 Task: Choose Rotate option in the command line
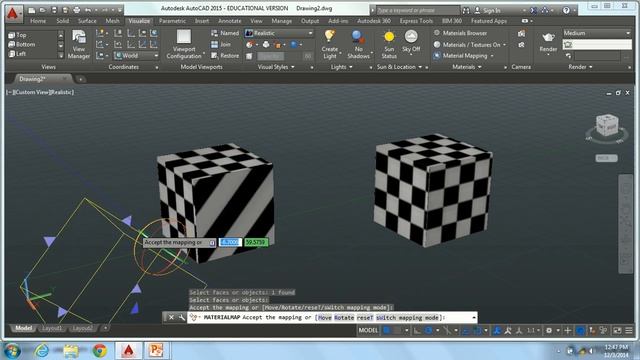344,318
